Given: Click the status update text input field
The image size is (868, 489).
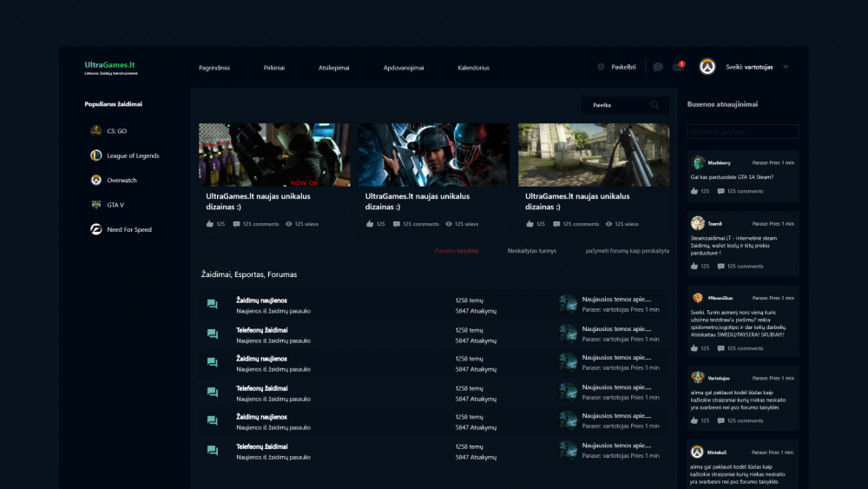Looking at the screenshot, I should click(743, 132).
